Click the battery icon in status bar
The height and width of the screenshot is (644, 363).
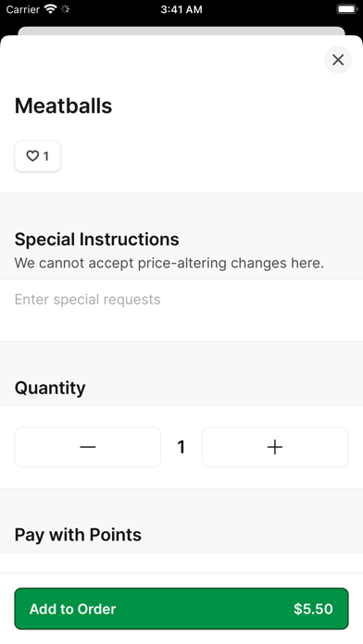point(347,9)
